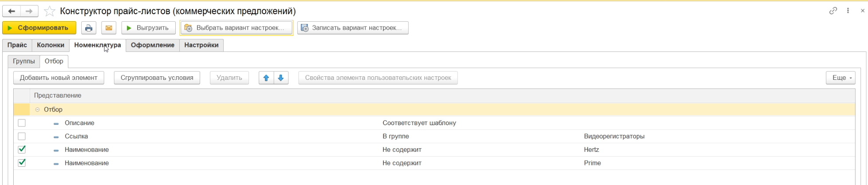This screenshot has height=185, width=868.
Task: Open the Оформление tab
Action: click(153, 45)
